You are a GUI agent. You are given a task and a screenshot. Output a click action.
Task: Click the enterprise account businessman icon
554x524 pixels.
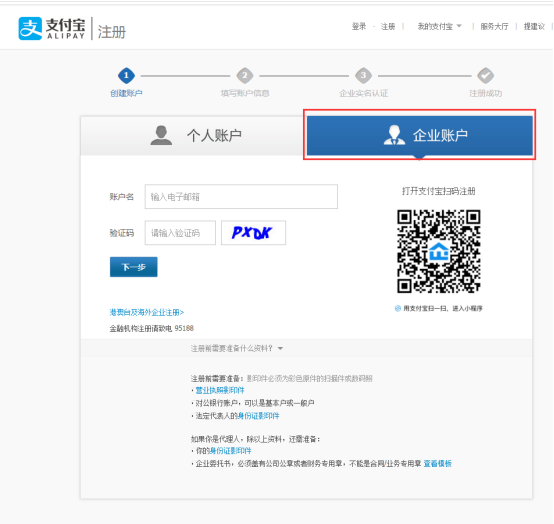coord(394,135)
